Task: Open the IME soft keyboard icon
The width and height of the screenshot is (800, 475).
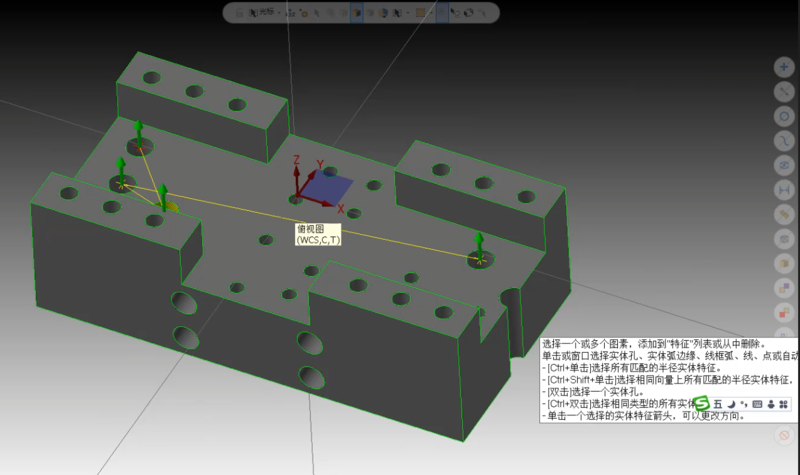Action: (x=757, y=404)
